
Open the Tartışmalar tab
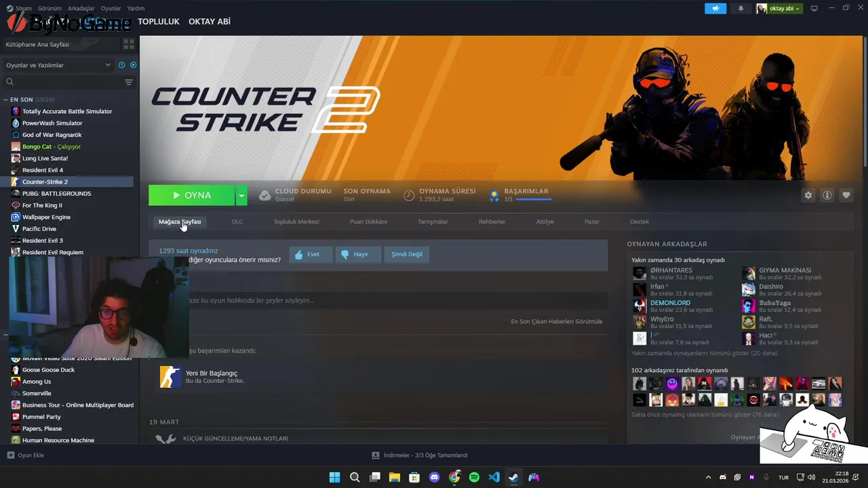(x=433, y=222)
